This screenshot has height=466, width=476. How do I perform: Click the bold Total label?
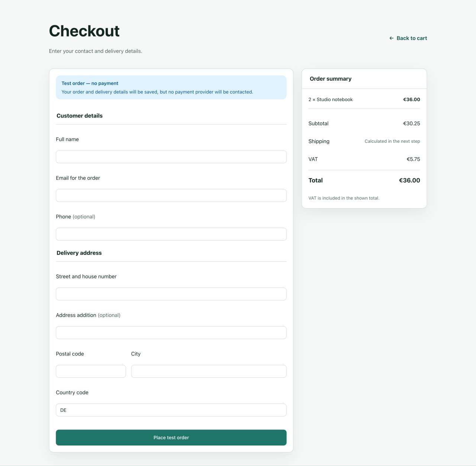[x=316, y=180]
